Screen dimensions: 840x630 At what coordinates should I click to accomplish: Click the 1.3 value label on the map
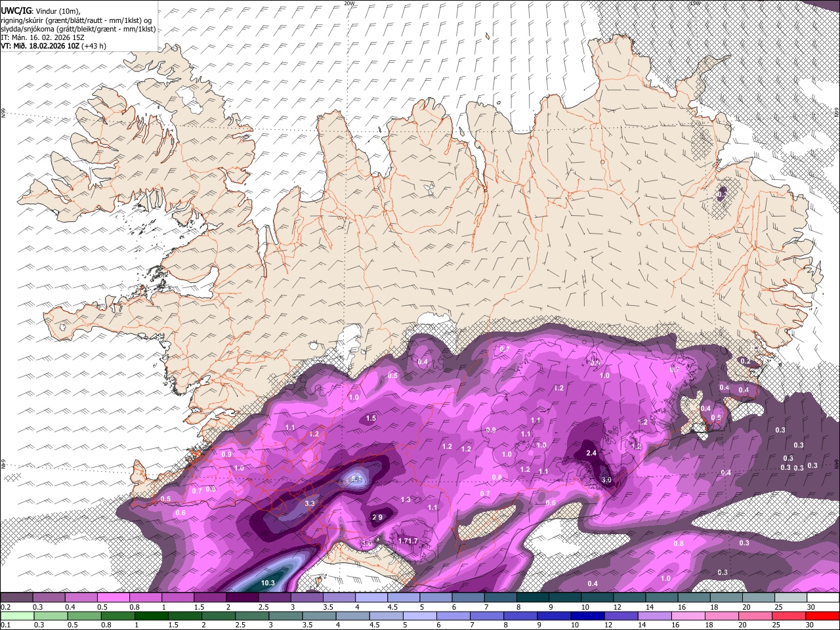pyautogui.click(x=406, y=499)
